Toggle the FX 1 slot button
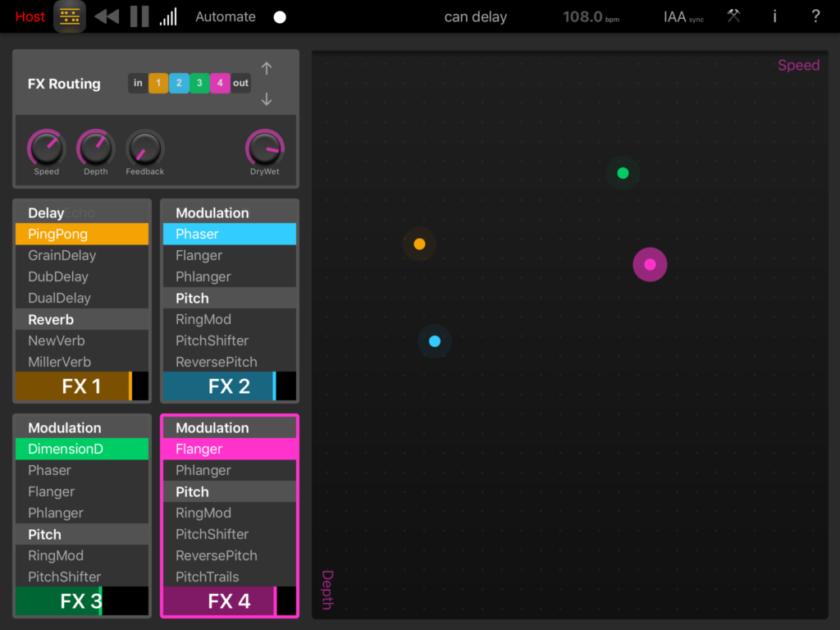The image size is (840, 630). [x=82, y=386]
